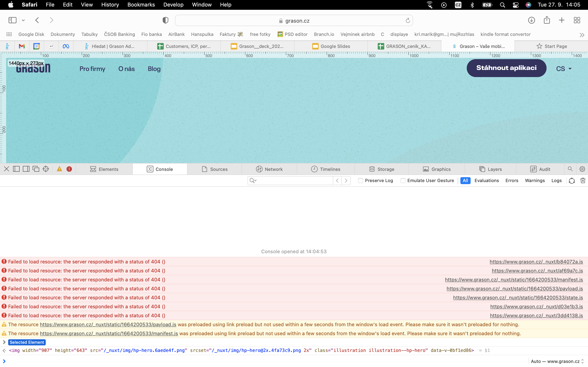The height and width of the screenshot is (367, 588).
Task: Open Web Inspector settings gear
Action: pyautogui.click(x=582, y=169)
